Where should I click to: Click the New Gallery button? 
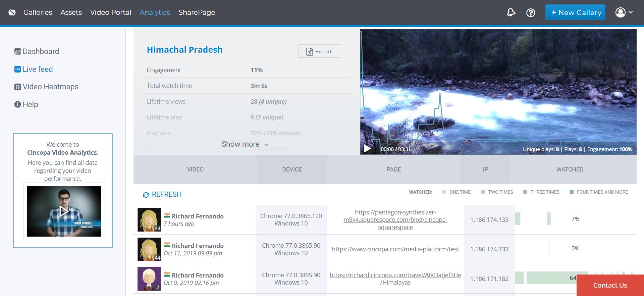pyautogui.click(x=575, y=12)
